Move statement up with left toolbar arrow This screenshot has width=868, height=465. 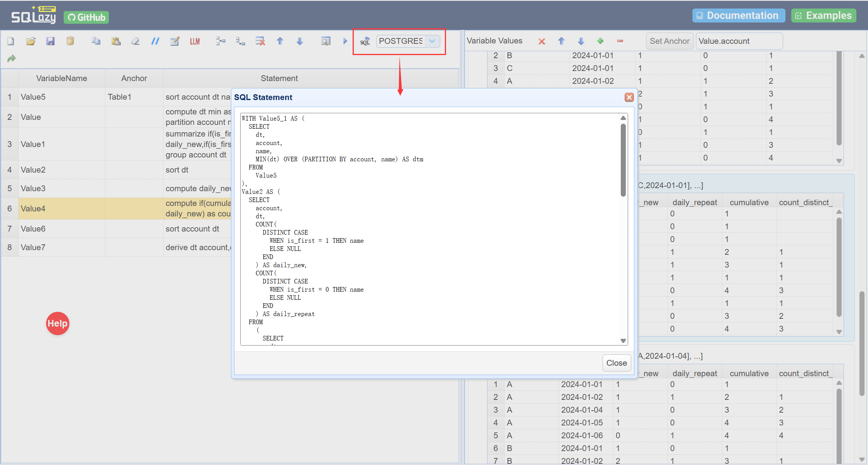click(280, 41)
